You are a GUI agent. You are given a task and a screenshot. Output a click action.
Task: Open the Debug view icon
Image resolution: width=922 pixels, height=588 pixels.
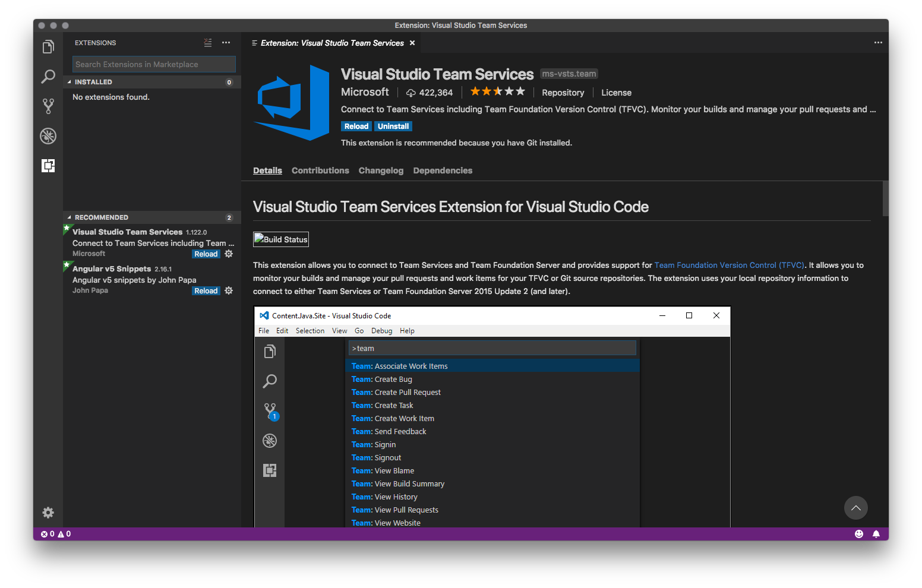click(48, 136)
